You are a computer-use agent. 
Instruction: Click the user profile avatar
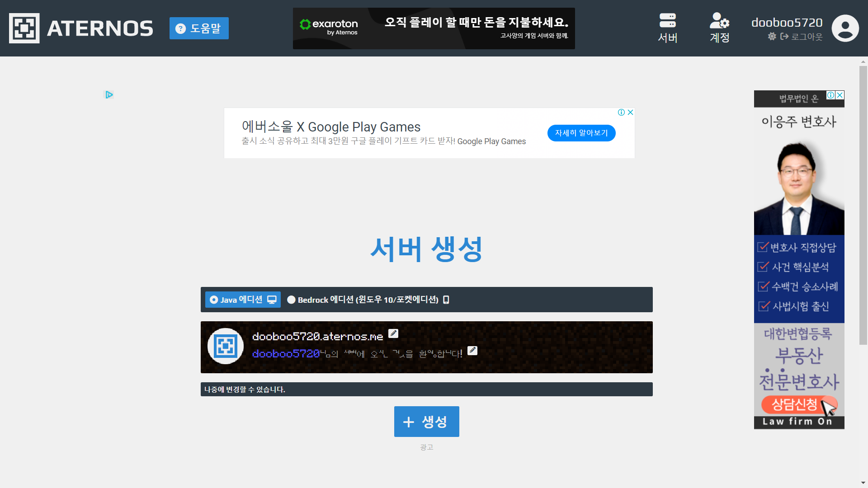pyautogui.click(x=845, y=28)
